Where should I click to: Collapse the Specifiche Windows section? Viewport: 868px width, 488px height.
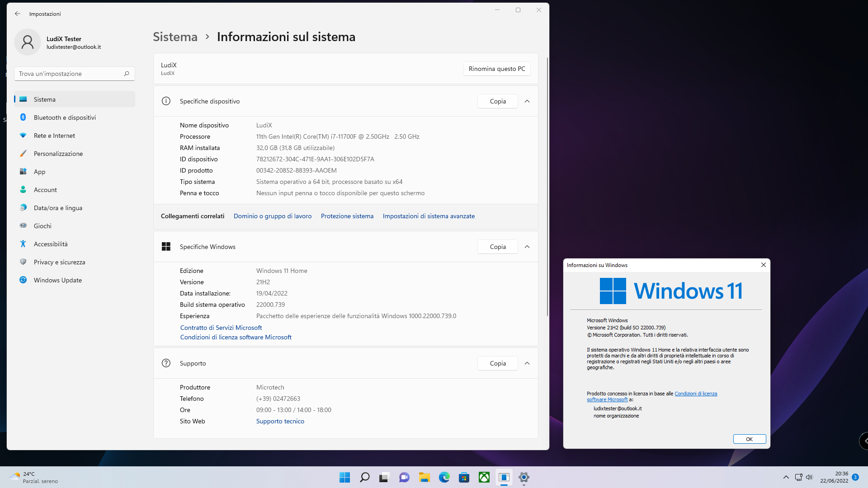click(x=527, y=247)
